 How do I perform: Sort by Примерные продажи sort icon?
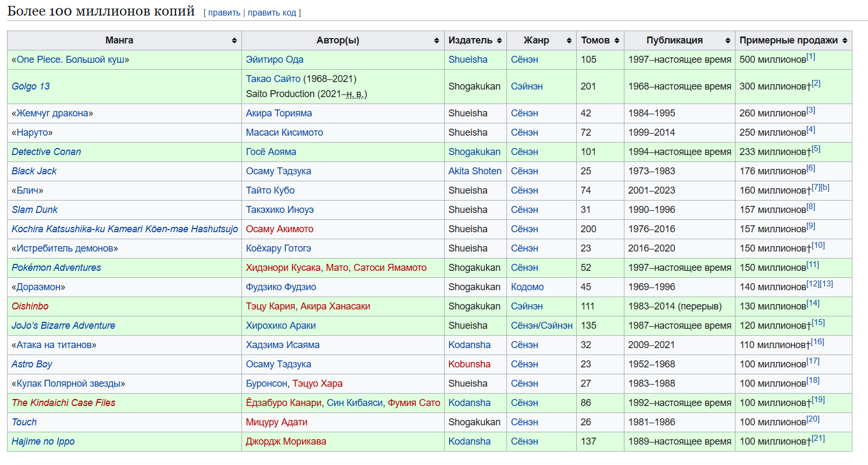click(x=844, y=41)
